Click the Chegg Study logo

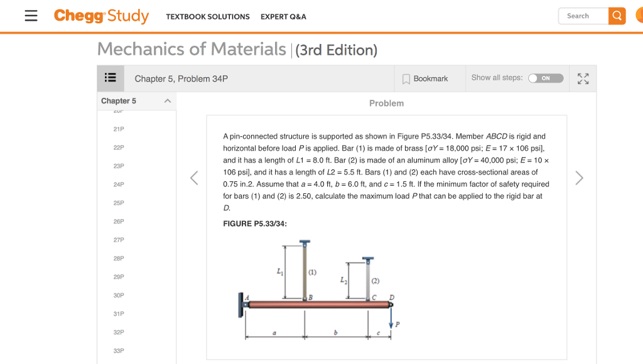(101, 16)
